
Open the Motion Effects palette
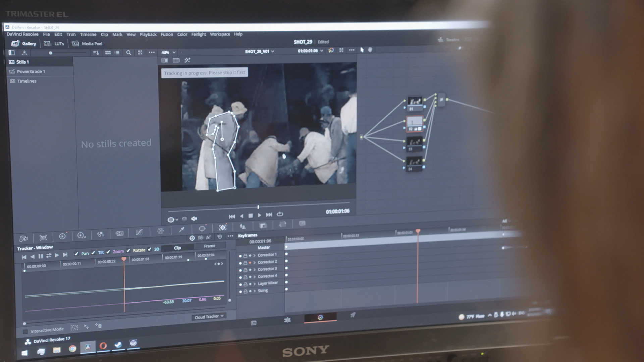tap(119, 233)
